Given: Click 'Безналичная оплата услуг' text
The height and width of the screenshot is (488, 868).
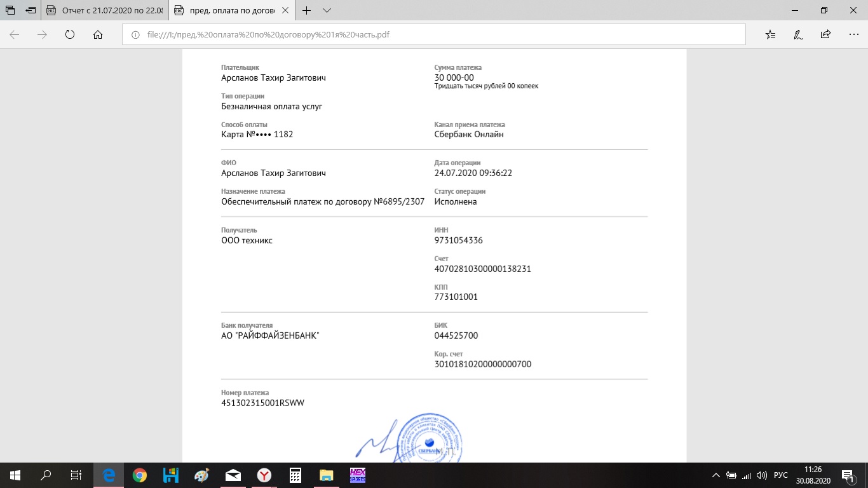Looking at the screenshot, I should click(272, 106).
